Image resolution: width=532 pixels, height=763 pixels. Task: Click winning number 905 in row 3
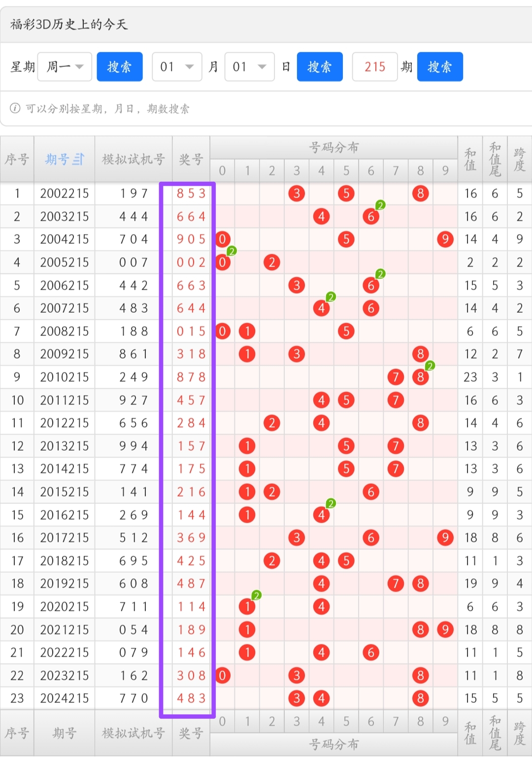[191, 239]
